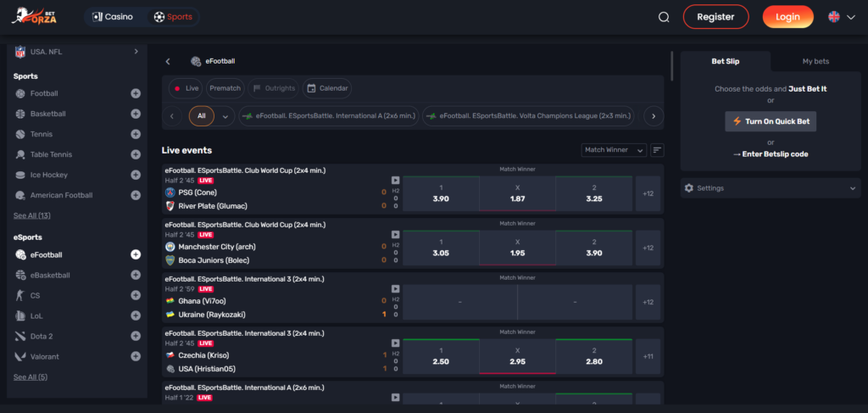The height and width of the screenshot is (413, 868).
Task: Turn On Quick Bet
Action: 771,121
